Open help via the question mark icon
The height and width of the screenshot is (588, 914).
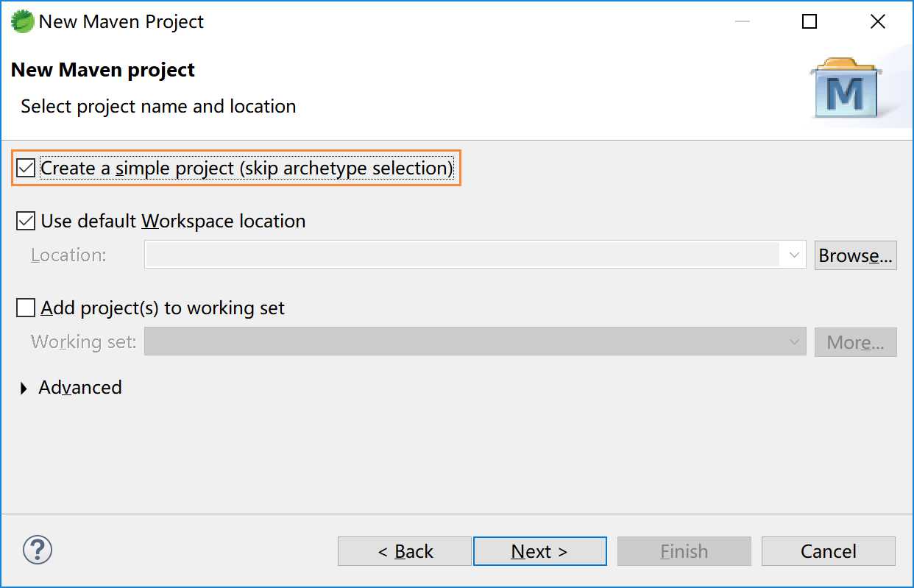click(x=38, y=550)
